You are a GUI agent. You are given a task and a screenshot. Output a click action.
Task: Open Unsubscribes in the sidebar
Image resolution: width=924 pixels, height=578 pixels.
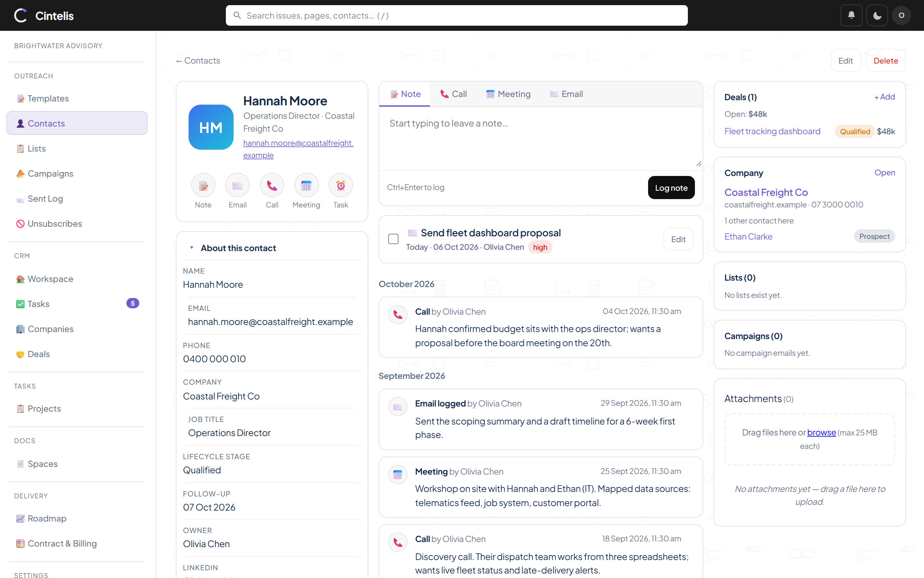(77, 223)
